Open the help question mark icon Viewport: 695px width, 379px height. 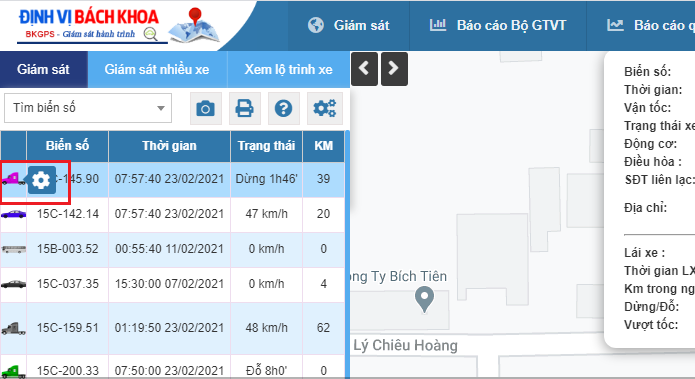(284, 108)
